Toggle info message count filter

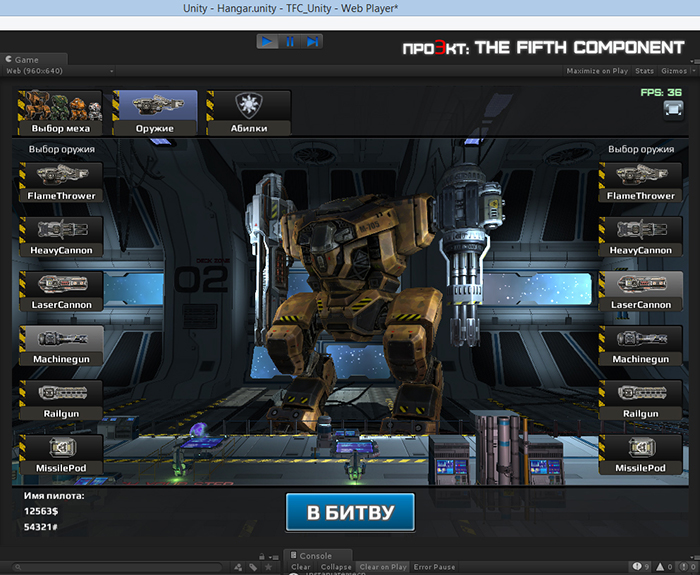coord(640,567)
